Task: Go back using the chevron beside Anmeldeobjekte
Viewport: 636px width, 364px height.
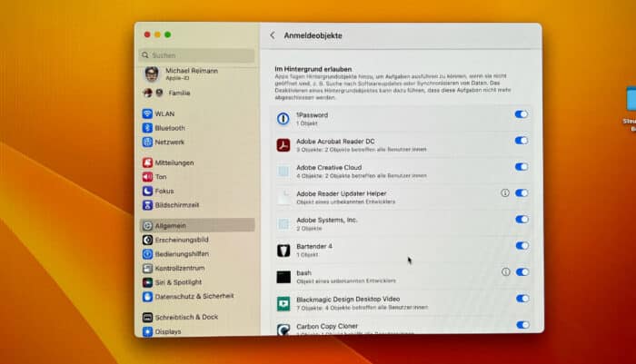Action: pos(273,35)
